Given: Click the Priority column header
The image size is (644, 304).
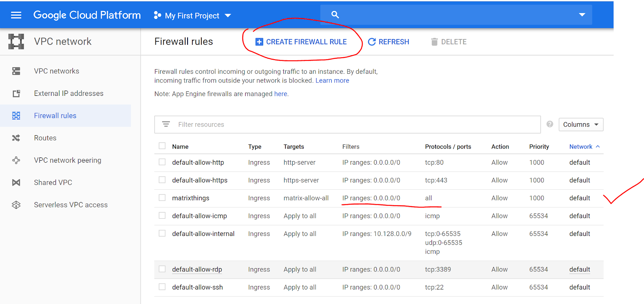Looking at the screenshot, I should click(x=539, y=147).
